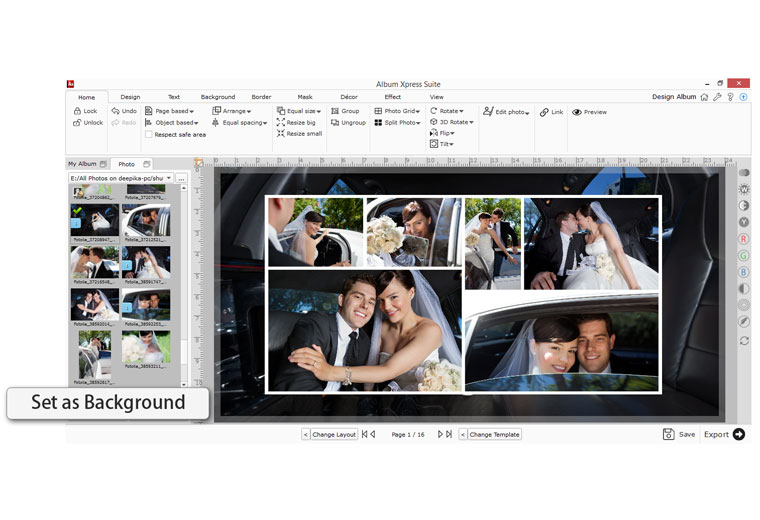This screenshot has height=520, width=760.
Task: Open the Preview eye button
Action: [589, 112]
